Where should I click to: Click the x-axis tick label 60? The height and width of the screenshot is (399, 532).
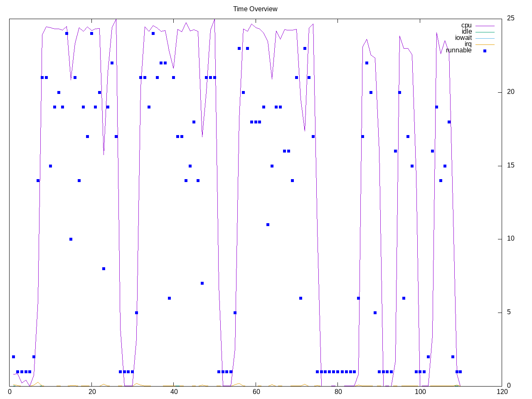coord(256,392)
